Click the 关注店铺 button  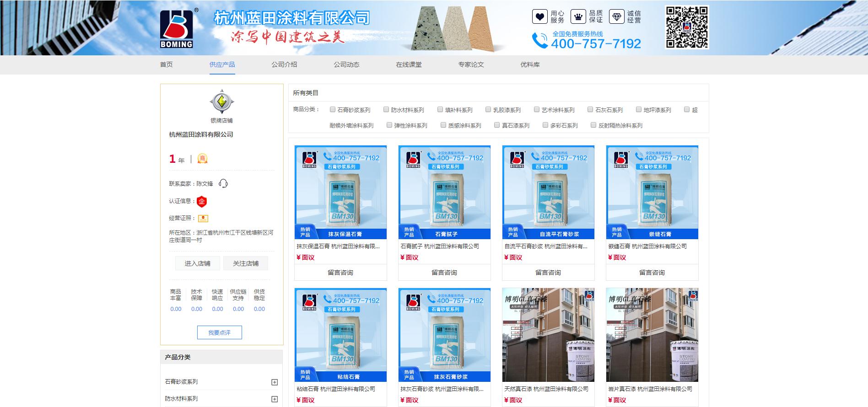[x=246, y=263]
